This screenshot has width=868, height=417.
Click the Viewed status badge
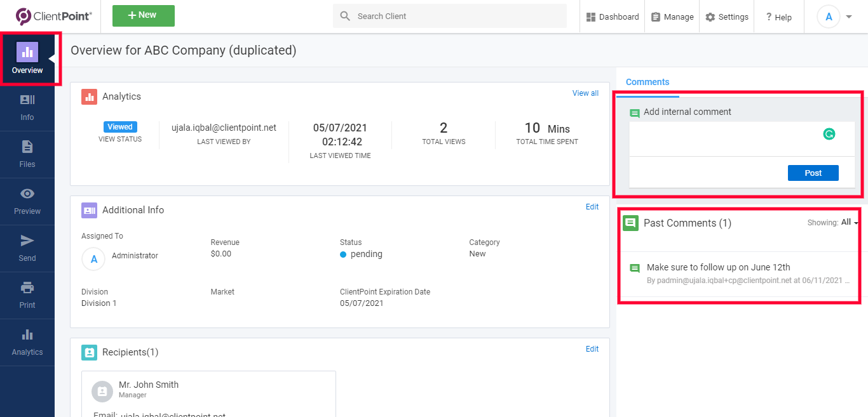tap(120, 127)
